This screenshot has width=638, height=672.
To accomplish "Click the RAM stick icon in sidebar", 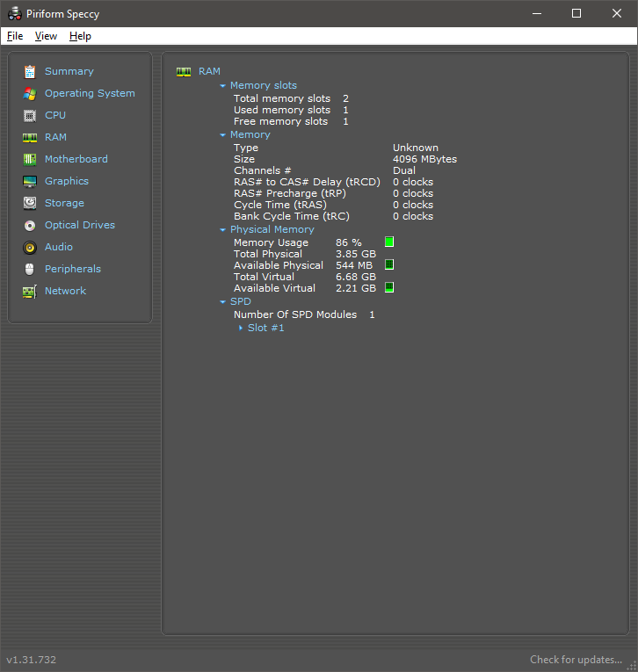I will 30,137.
